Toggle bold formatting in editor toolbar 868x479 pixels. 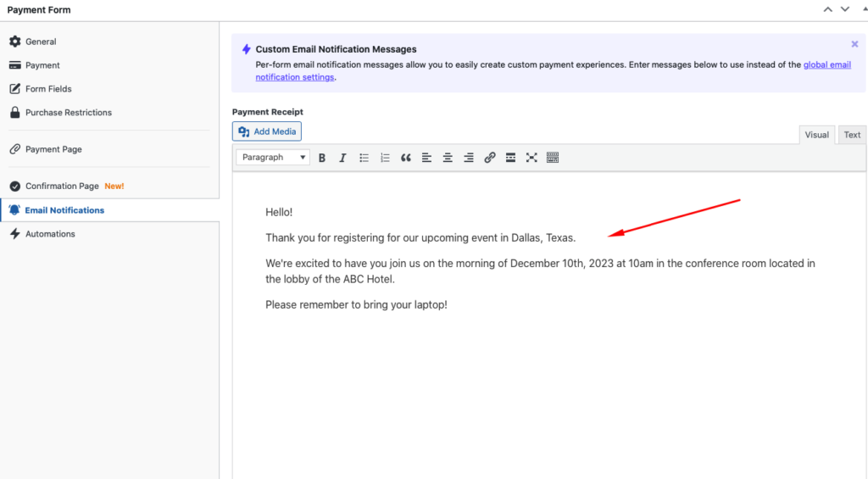[x=322, y=158]
